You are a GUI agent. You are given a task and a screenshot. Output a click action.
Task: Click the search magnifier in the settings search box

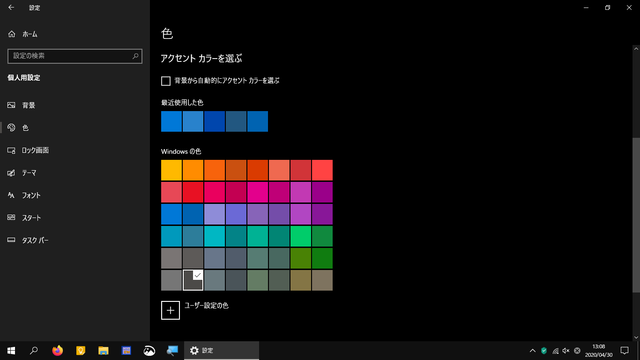[x=135, y=56]
